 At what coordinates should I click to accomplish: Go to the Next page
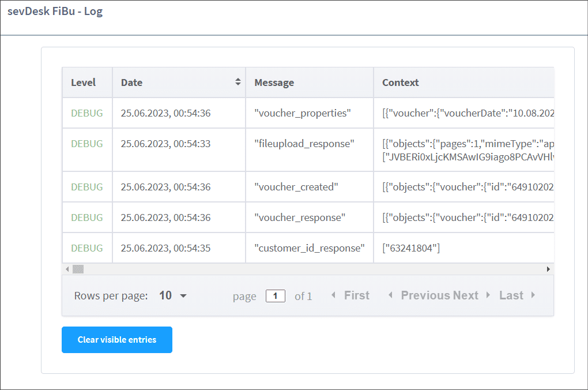point(472,295)
